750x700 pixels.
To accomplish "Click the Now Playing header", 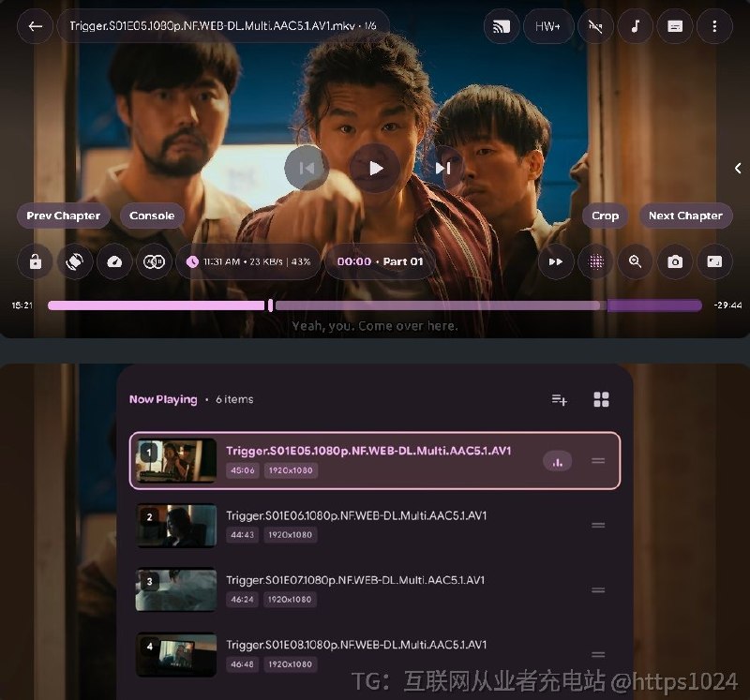I will pyautogui.click(x=163, y=399).
